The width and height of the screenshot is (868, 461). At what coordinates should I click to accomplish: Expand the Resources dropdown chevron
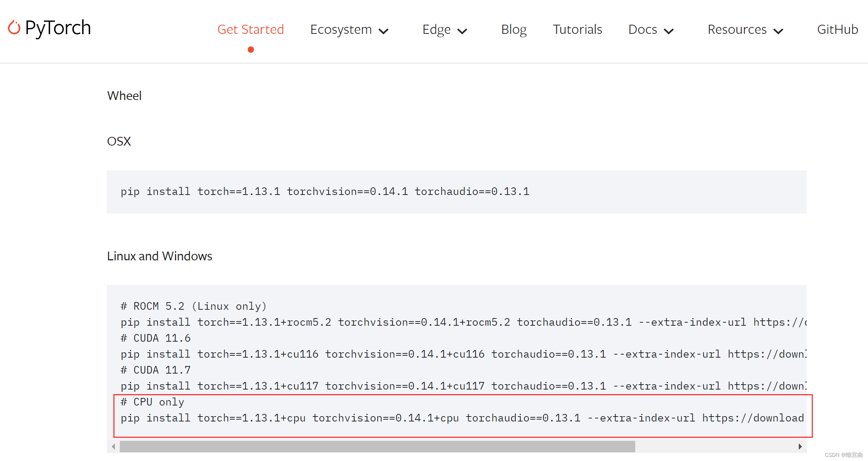778,31
